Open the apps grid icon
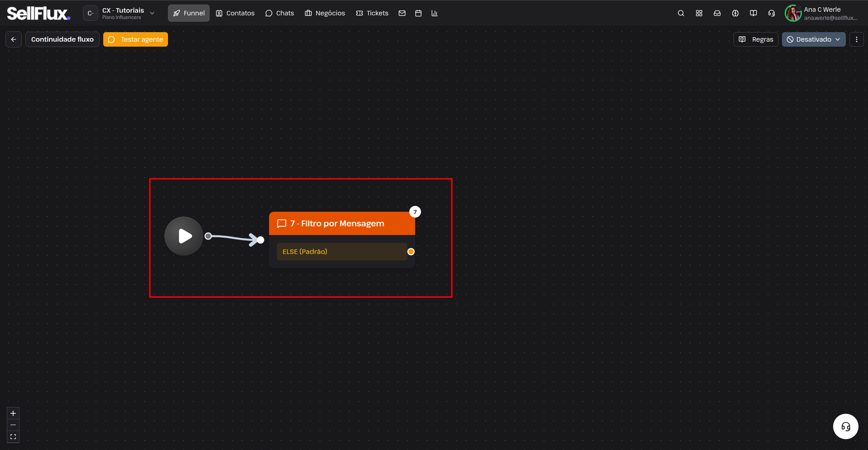Image resolution: width=868 pixels, height=450 pixels. pos(699,13)
